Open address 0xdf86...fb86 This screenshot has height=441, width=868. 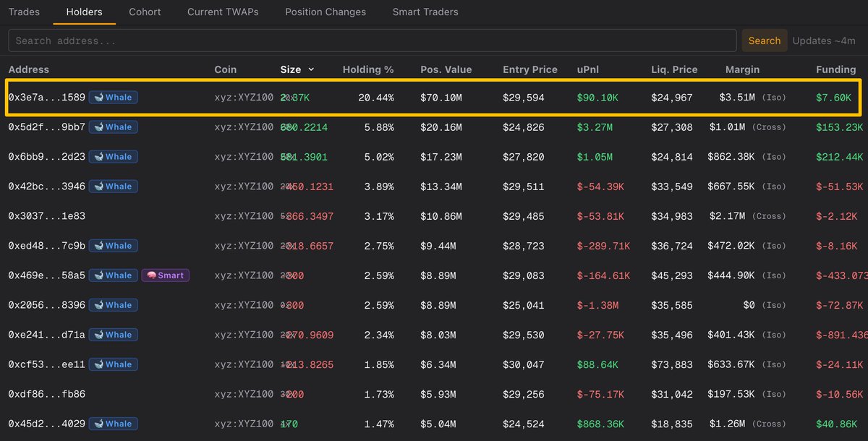(46, 393)
